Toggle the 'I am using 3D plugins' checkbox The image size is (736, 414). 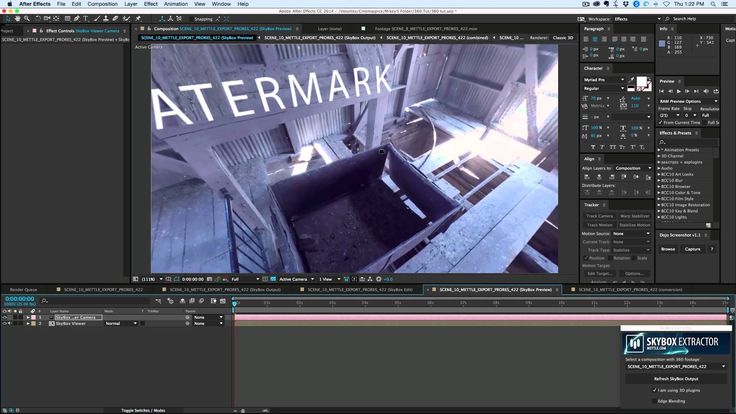[655, 390]
